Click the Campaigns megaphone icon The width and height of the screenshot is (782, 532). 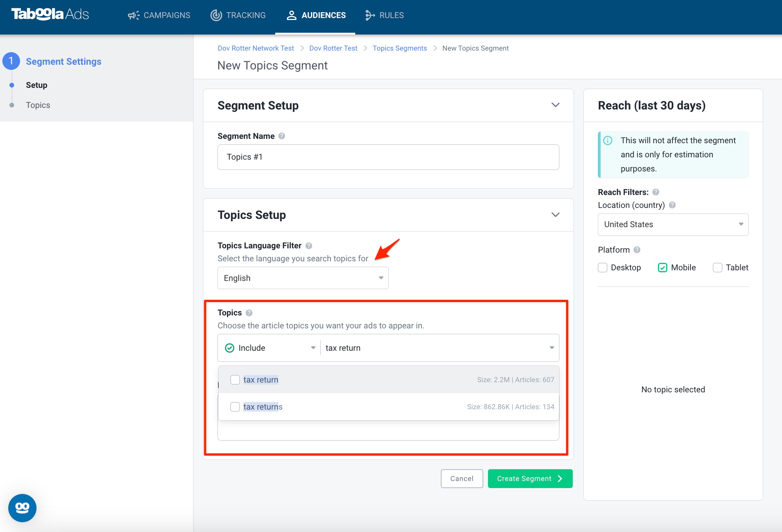point(133,15)
